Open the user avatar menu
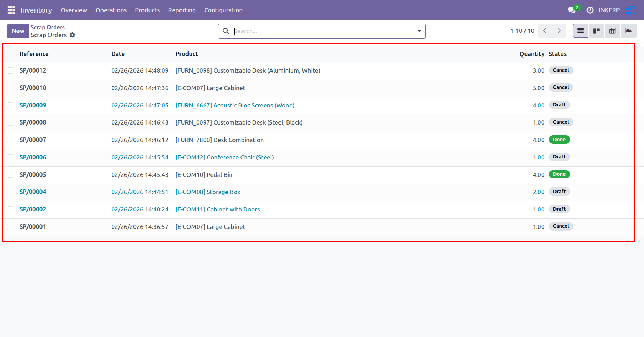The image size is (644, 337). pos(631,10)
